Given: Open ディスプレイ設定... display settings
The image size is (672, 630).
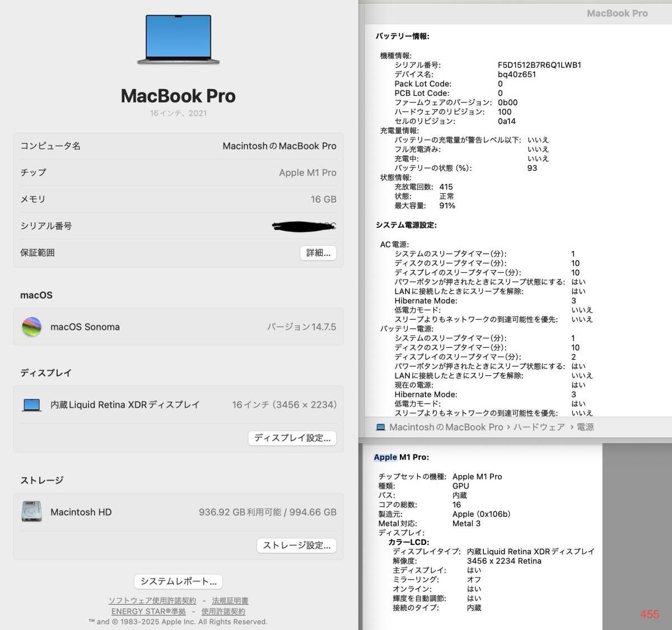Looking at the screenshot, I should 292,438.
